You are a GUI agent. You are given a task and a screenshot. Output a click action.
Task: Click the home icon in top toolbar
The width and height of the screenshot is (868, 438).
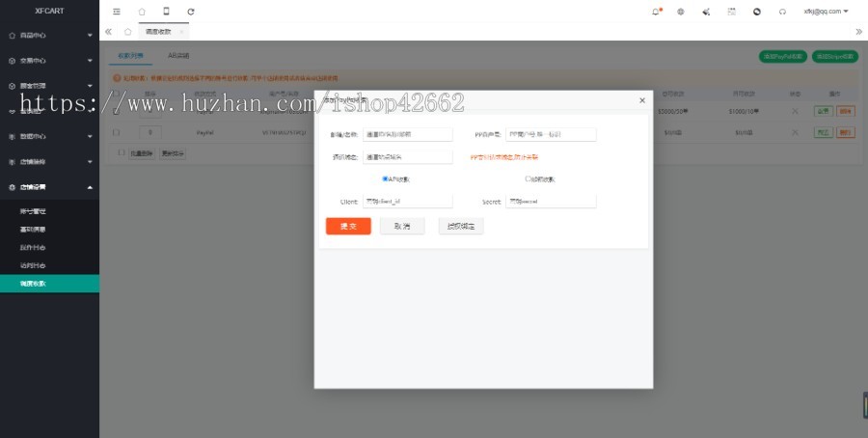click(x=142, y=11)
